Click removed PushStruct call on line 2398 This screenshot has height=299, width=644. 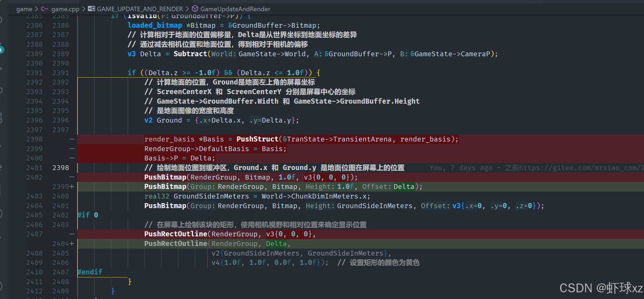click(257, 139)
